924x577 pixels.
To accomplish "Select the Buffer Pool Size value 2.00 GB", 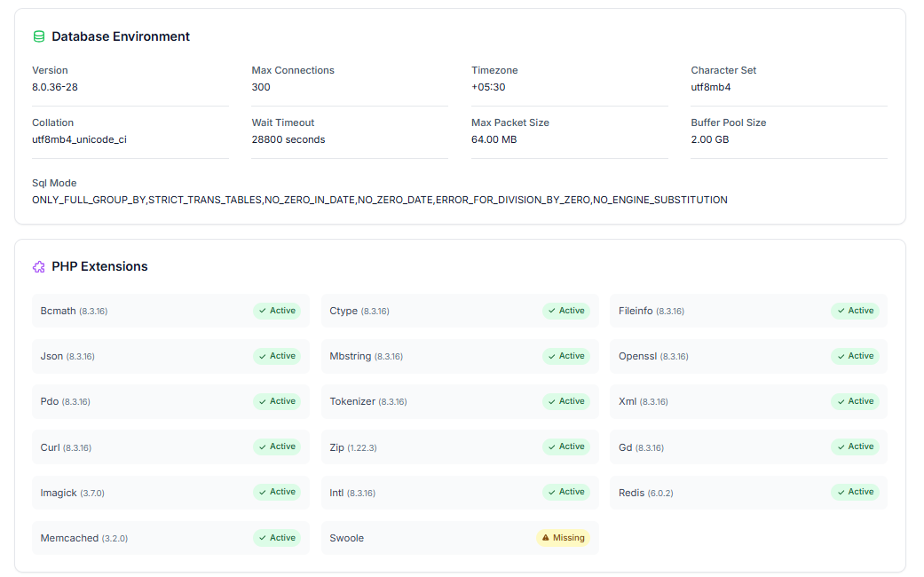I will coord(710,139).
